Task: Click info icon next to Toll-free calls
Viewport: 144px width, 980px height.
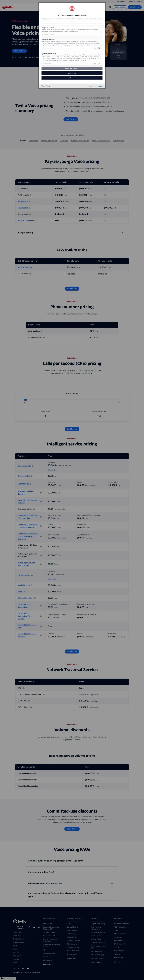Action: point(31,195)
